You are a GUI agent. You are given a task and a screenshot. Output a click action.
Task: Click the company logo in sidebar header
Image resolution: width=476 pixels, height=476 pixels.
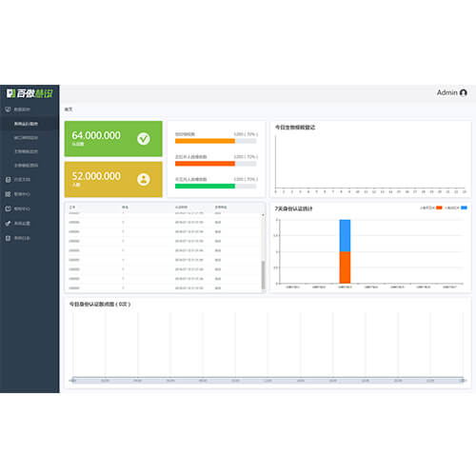tap(30, 93)
